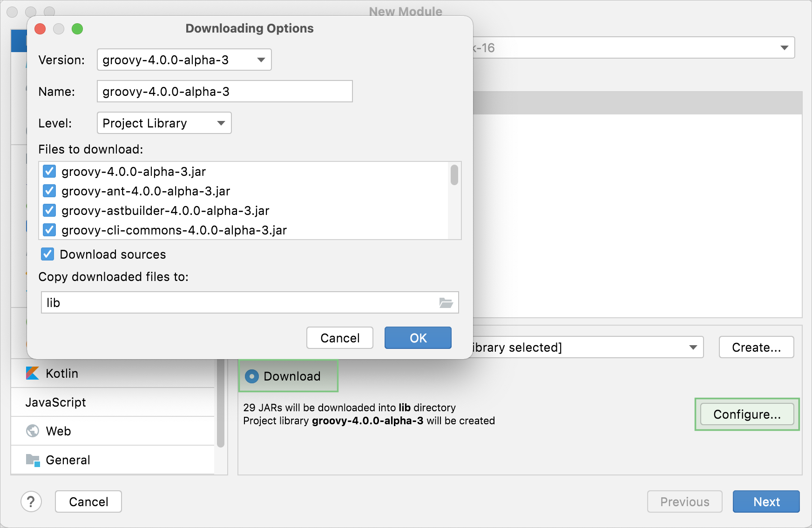812x528 pixels.
Task: Open the Version dropdown
Action: [184, 60]
